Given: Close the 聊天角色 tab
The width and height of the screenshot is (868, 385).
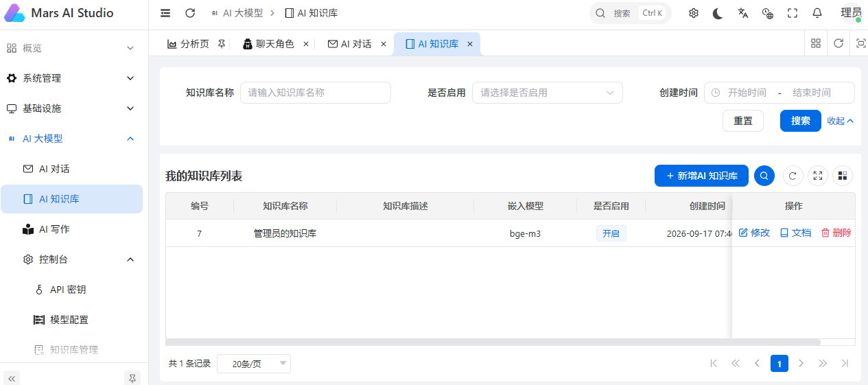Looking at the screenshot, I should click(x=305, y=44).
